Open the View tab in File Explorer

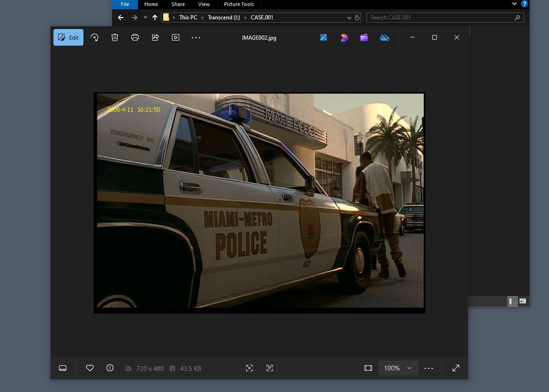(204, 4)
